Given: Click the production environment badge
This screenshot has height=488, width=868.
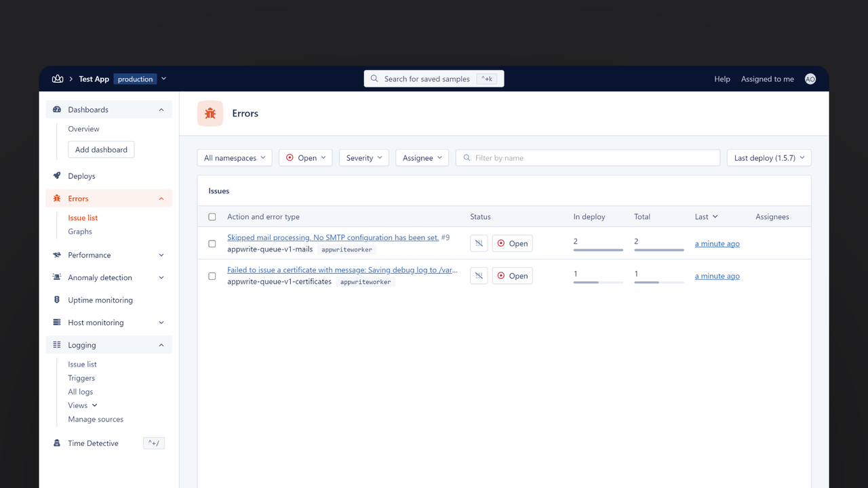Looking at the screenshot, I should (135, 79).
